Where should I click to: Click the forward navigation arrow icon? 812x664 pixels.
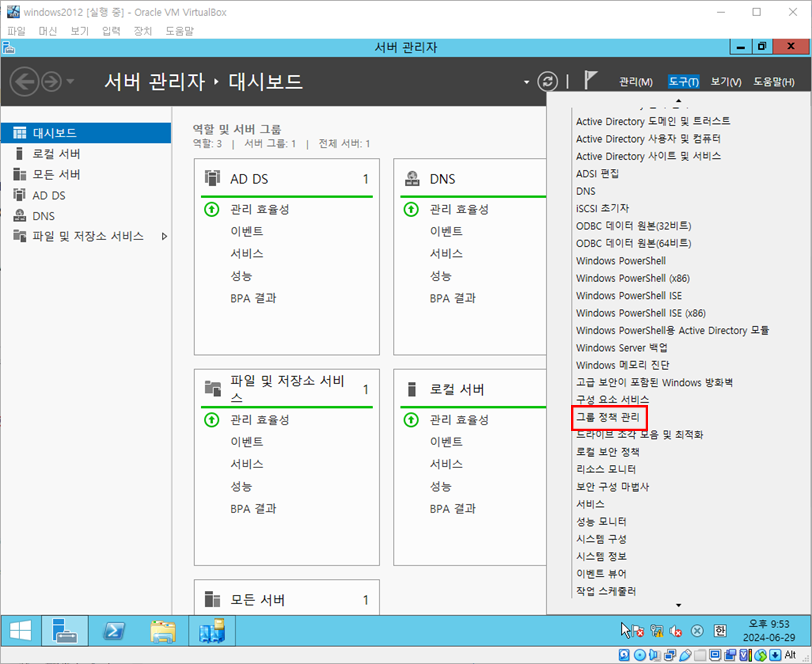[51, 81]
